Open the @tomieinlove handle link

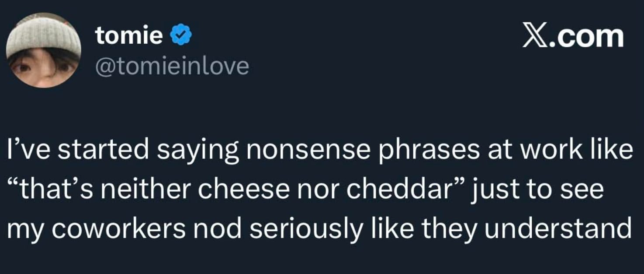point(172,67)
